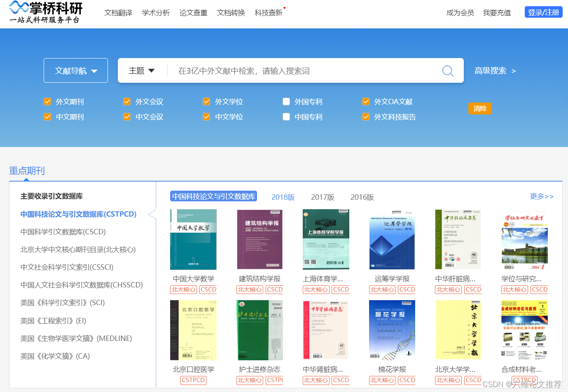This screenshot has width=568, height=392.
Task: Click the orange 清除 button
Action: tap(480, 108)
